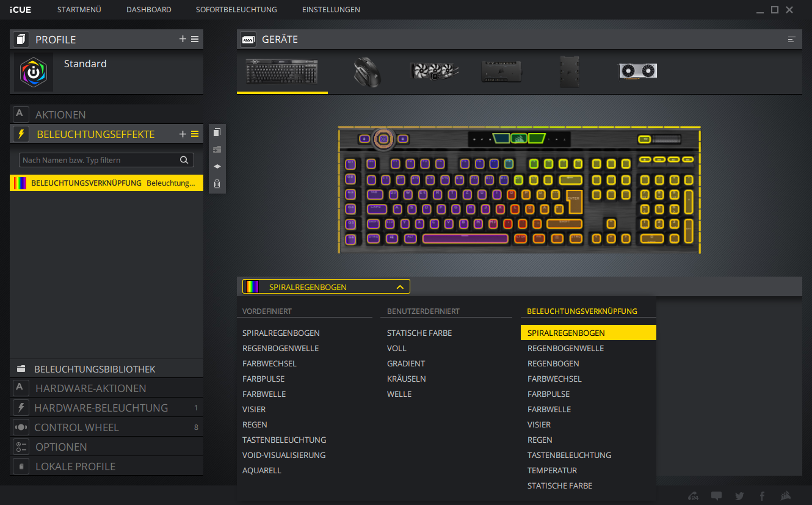Open the Corsair sails logo link

point(786,496)
